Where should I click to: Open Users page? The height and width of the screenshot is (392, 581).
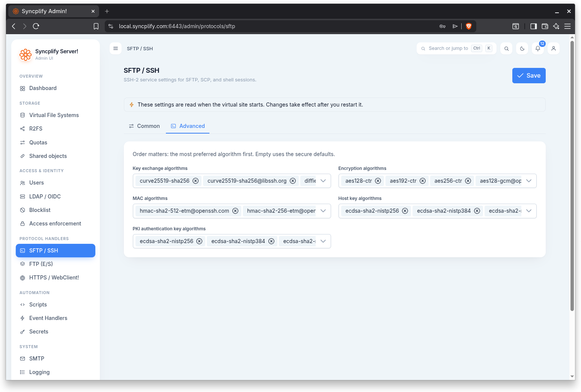coord(56,183)
